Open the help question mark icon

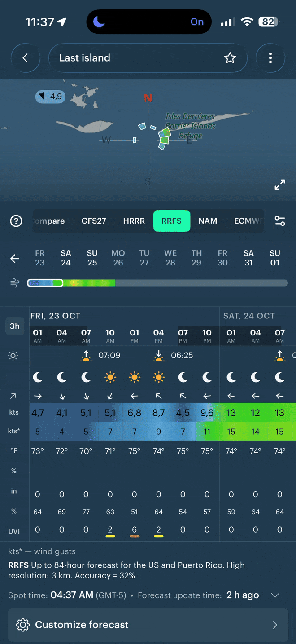[x=16, y=221]
